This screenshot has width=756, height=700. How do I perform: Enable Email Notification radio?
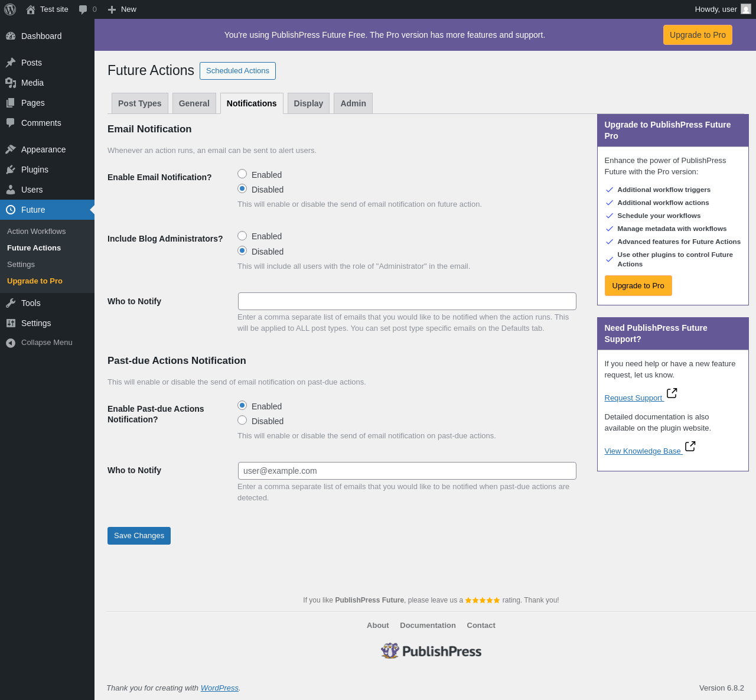coord(242,174)
